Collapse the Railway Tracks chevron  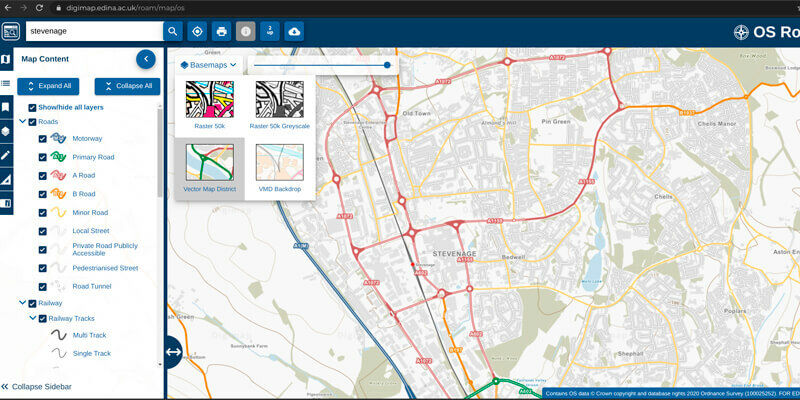coord(33,318)
